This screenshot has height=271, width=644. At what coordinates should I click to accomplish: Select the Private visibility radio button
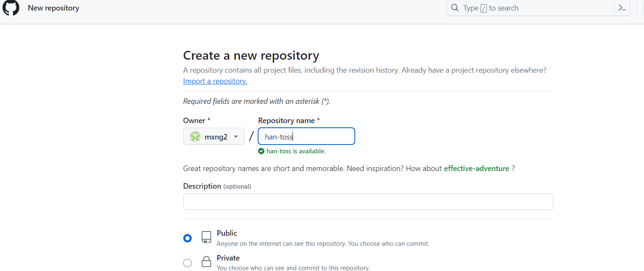(x=187, y=263)
